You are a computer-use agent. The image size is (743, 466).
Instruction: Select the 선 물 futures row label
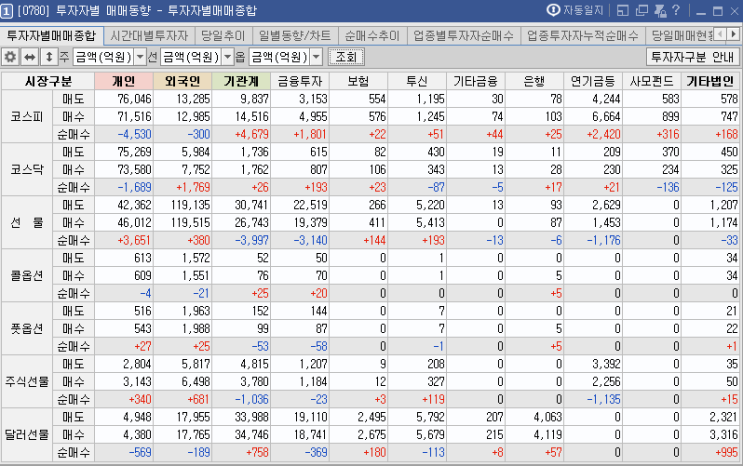click(27, 223)
